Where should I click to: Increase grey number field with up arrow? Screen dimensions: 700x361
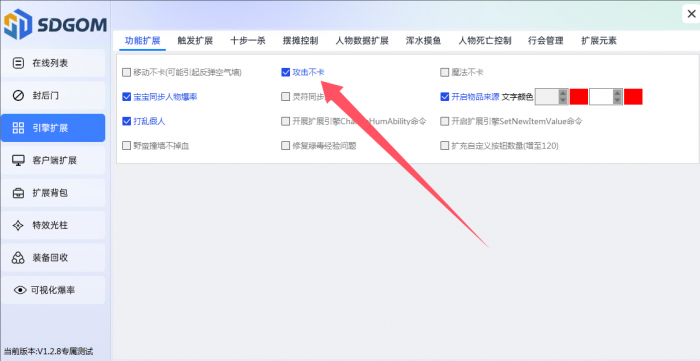coord(563,93)
